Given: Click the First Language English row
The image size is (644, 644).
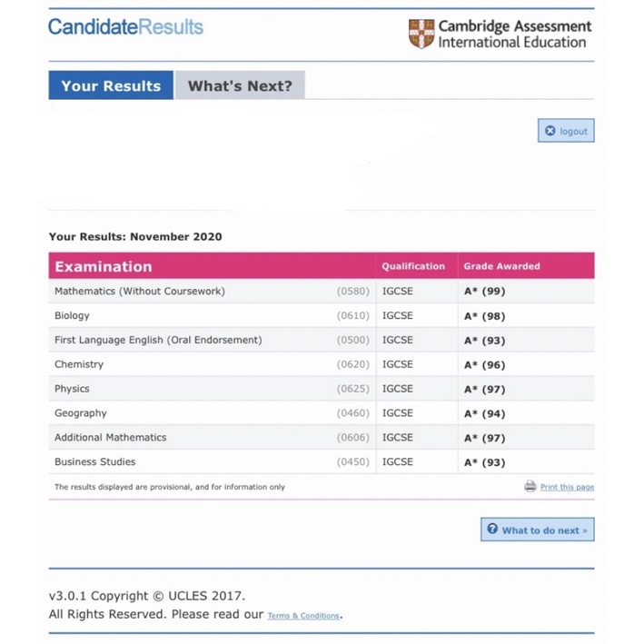Looking at the screenshot, I should (x=158, y=340).
